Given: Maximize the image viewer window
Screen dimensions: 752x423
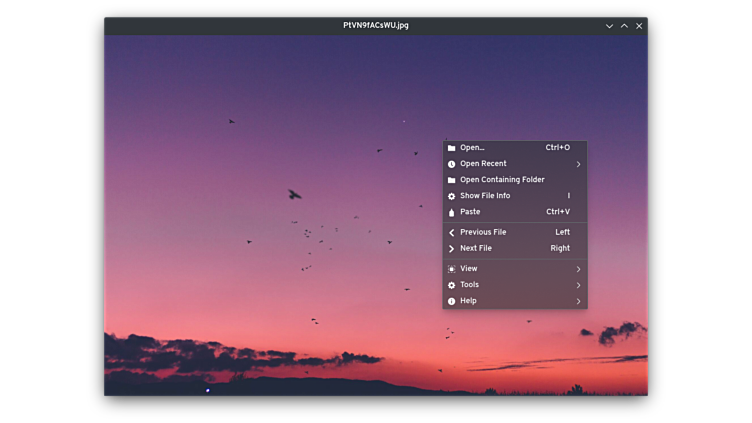Looking at the screenshot, I should (624, 26).
